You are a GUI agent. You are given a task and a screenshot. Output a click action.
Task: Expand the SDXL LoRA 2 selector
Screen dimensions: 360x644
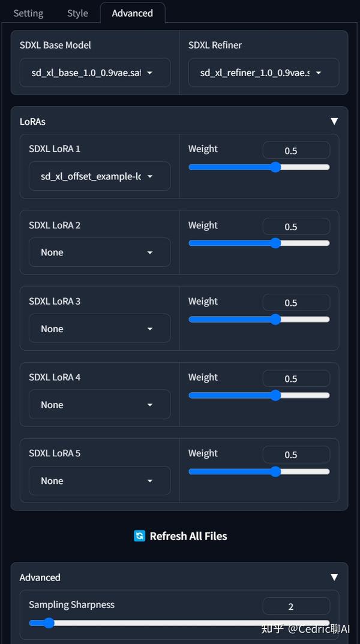(100, 252)
